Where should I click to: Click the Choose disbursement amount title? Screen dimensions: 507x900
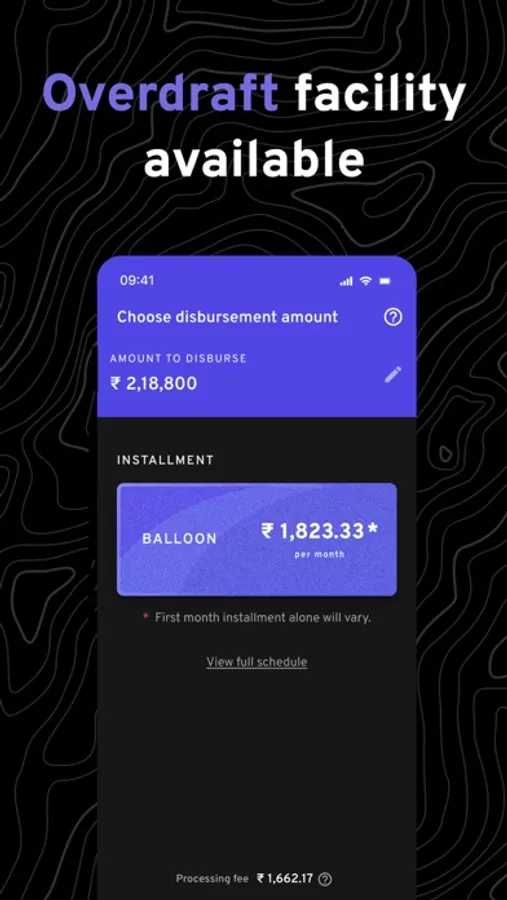click(227, 317)
